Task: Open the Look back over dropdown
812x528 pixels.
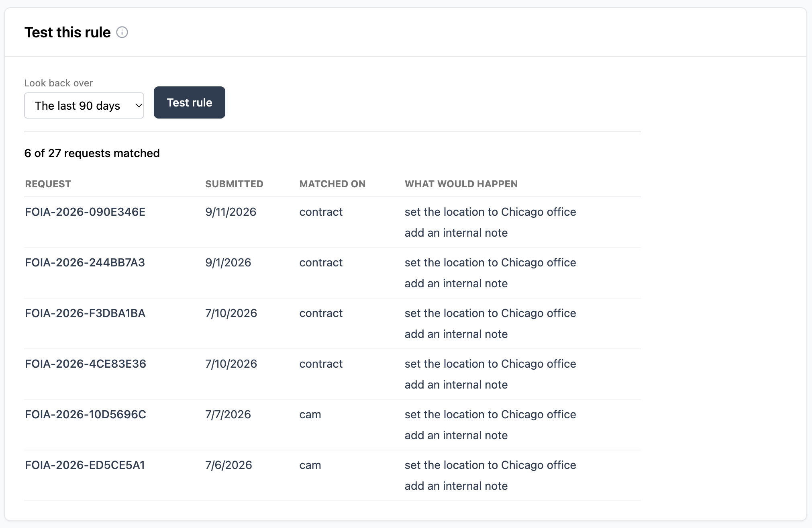Action: click(x=84, y=106)
